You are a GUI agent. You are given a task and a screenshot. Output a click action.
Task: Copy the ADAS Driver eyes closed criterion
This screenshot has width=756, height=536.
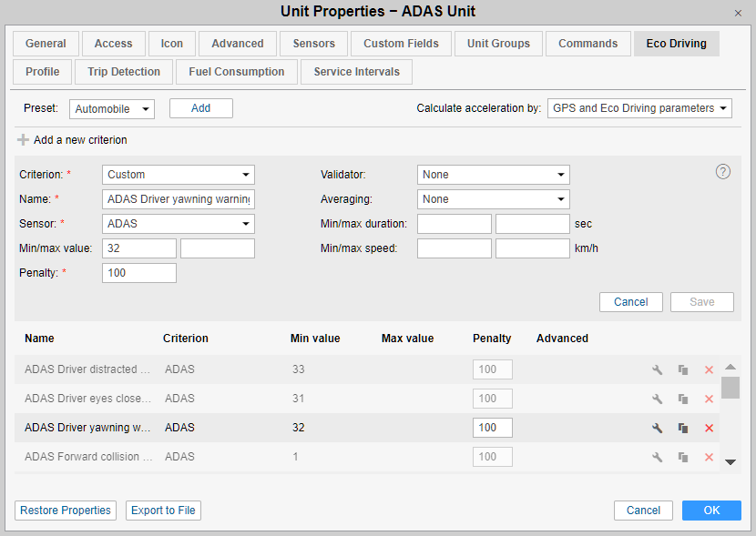(x=682, y=399)
